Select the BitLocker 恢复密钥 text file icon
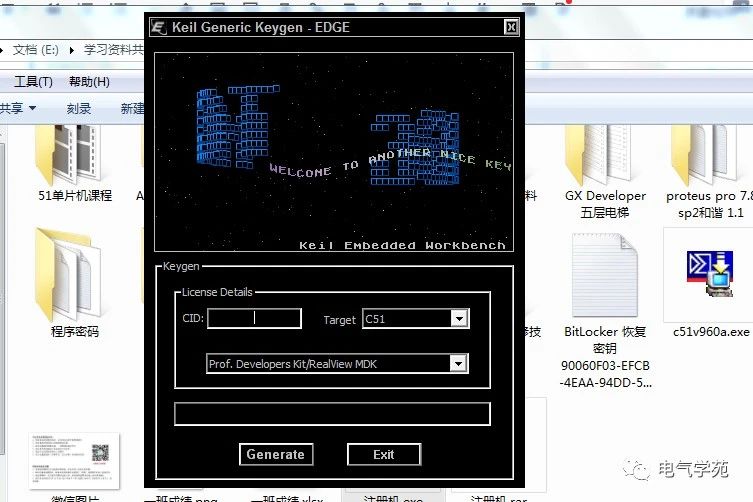Image resolution: width=753 pixels, height=502 pixels. point(605,275)
